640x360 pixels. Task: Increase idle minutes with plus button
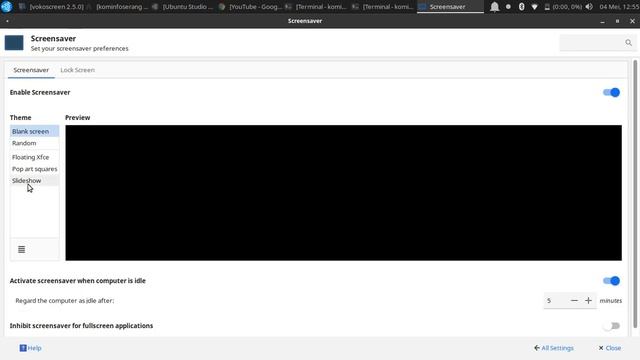click(588, 300)
